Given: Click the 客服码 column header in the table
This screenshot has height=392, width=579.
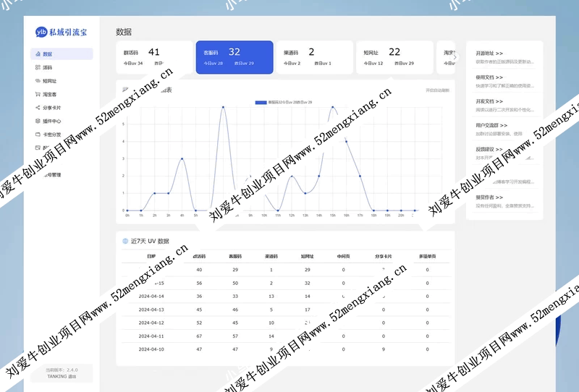Looking at the screenshot, I should click(x=235, y=256).
